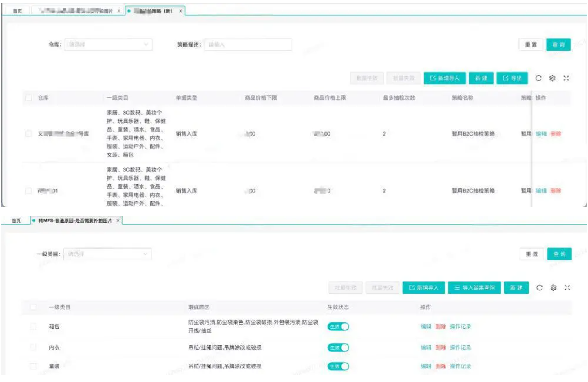Viewport: 588px width, 382px height.
Task: Select all rows in the 仓库 table header
Action: 29,97
